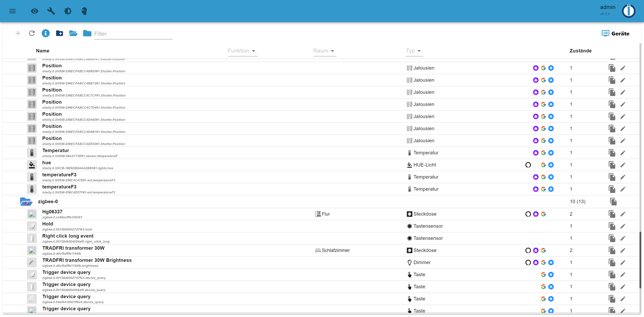The height and width of the screenshot is (317, 644).
Task: Toggle Alexa icon on hue row
Action: click(528, 165)
